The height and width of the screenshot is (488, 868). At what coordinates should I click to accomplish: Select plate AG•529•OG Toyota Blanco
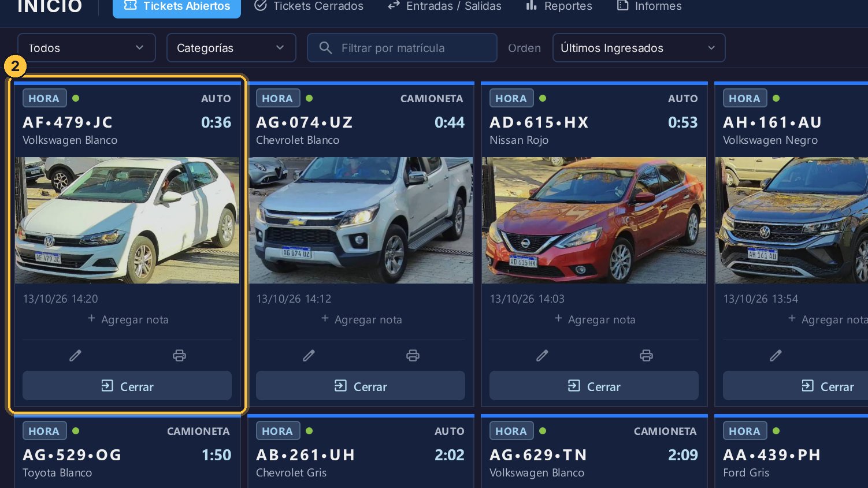pyautogui.click(x=72, y=455)
